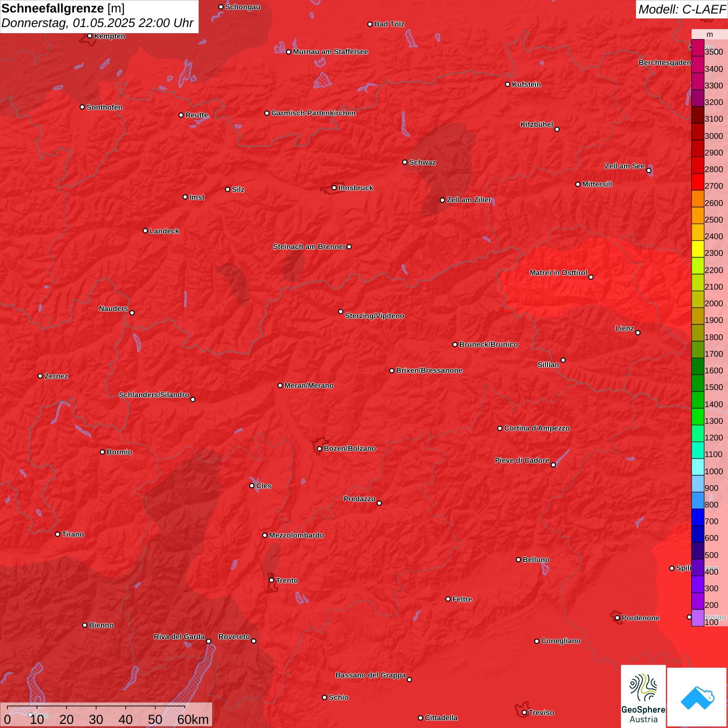Click the '60km' end of the scale bar
Screen dimensions: 728x728
pyautogui.click(x=193, y=719)
